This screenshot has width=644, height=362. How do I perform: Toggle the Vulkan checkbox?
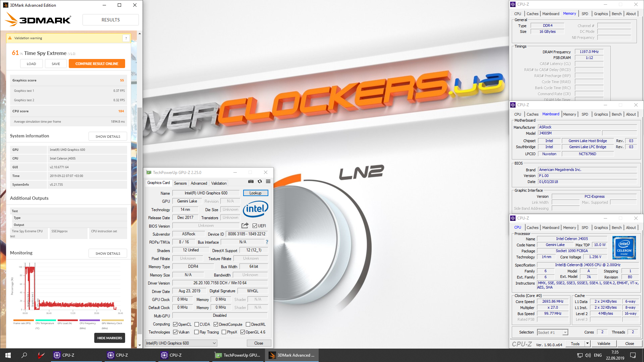pyautogui.click(x=175, y=332)
